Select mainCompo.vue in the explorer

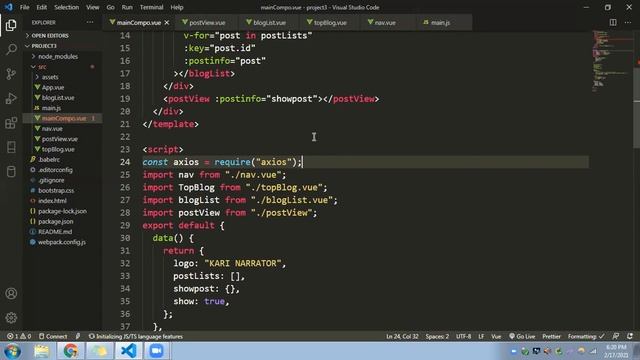(63, 118)
